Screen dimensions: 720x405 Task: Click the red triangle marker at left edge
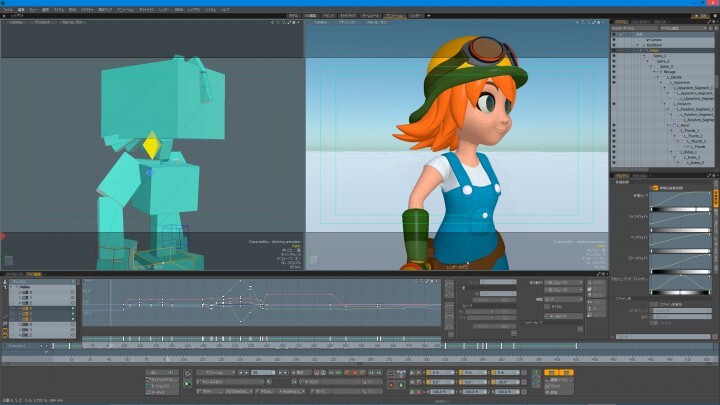pyautogui.click(x=3, y=237)
